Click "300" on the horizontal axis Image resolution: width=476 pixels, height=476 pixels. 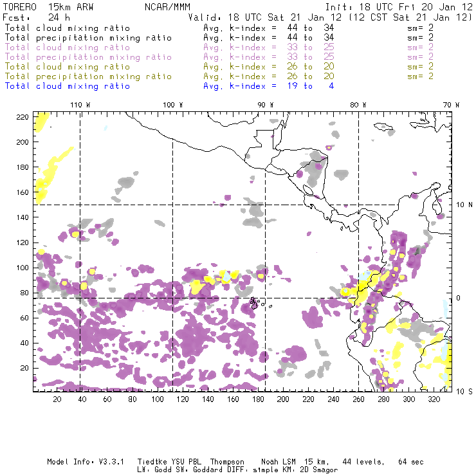coord(409,399)
